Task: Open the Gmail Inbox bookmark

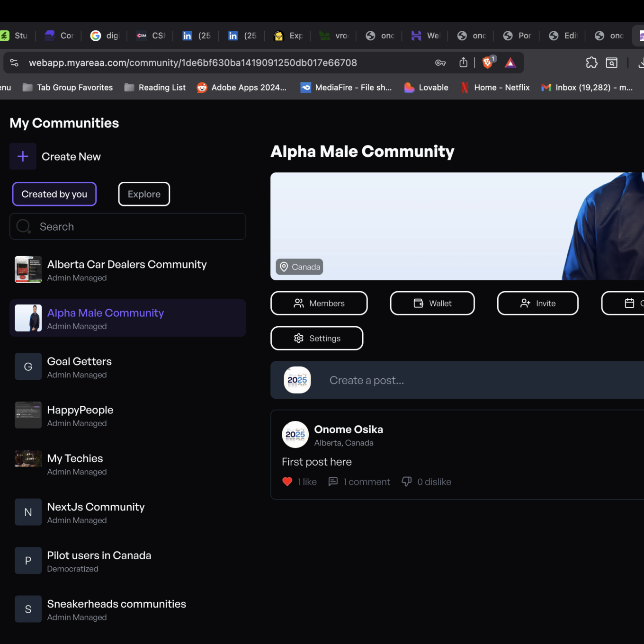Action: click(x=586, y=87)
